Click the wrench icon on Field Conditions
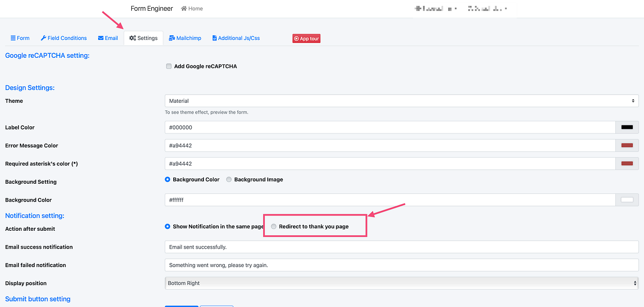 tap(43, 38)
